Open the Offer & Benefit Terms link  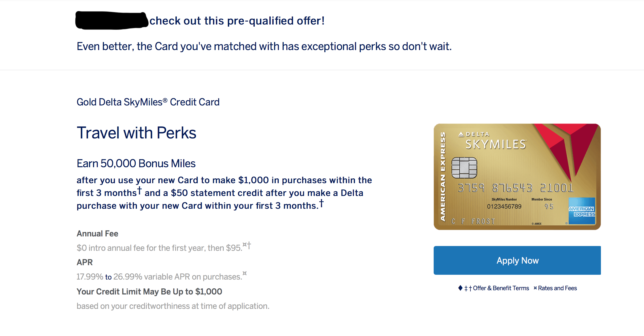(501, 288)
